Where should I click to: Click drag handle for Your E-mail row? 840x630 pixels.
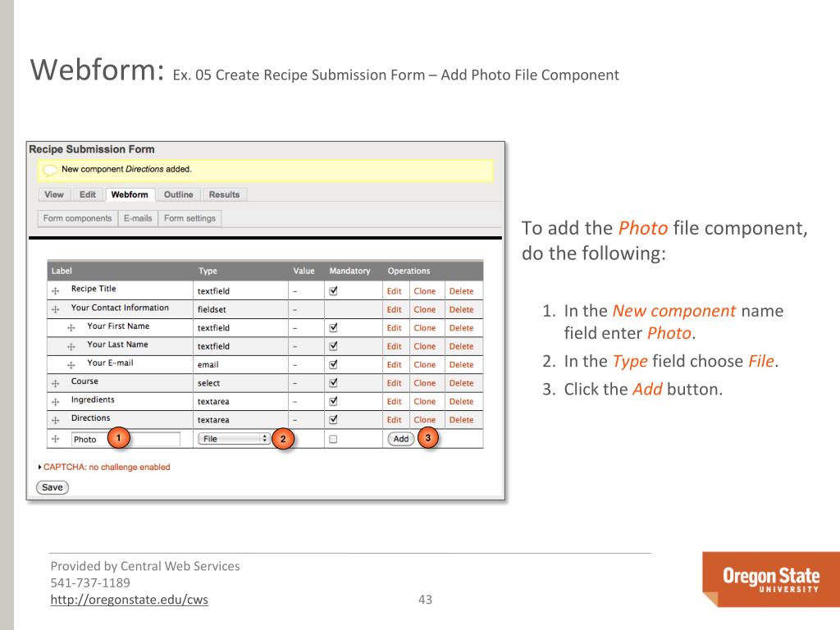coord(71,365)
